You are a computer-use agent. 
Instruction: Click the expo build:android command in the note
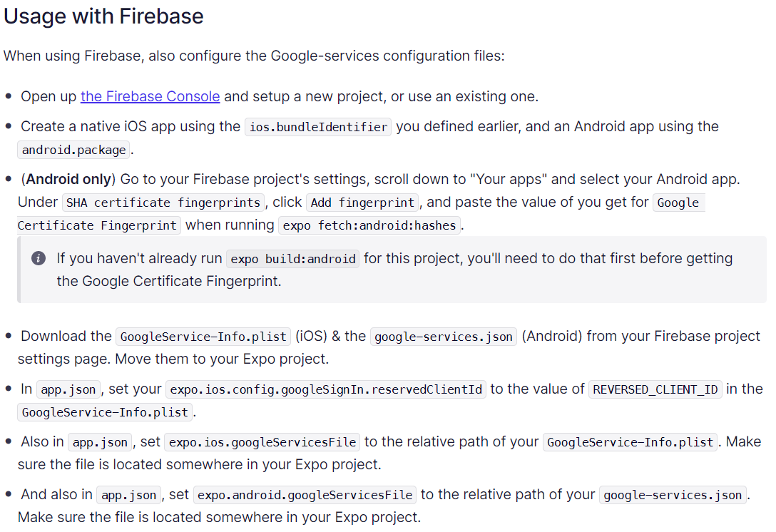click(293, 260)
